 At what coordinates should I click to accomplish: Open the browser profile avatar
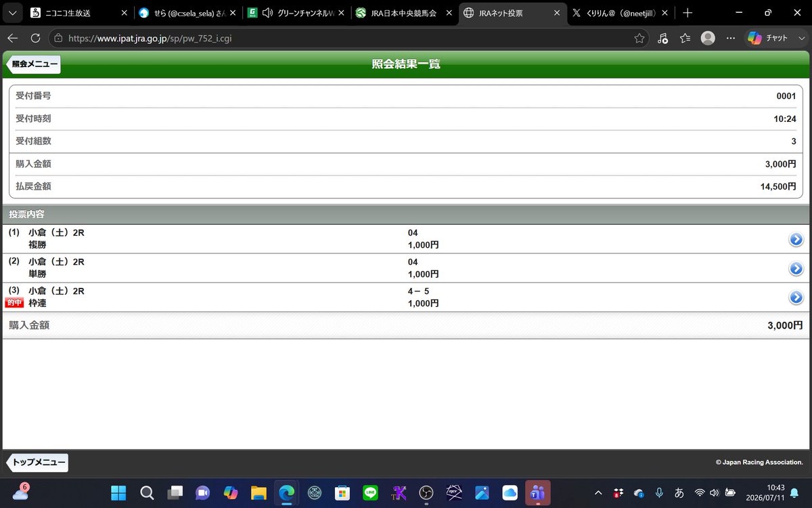click(x=708, y=39)
